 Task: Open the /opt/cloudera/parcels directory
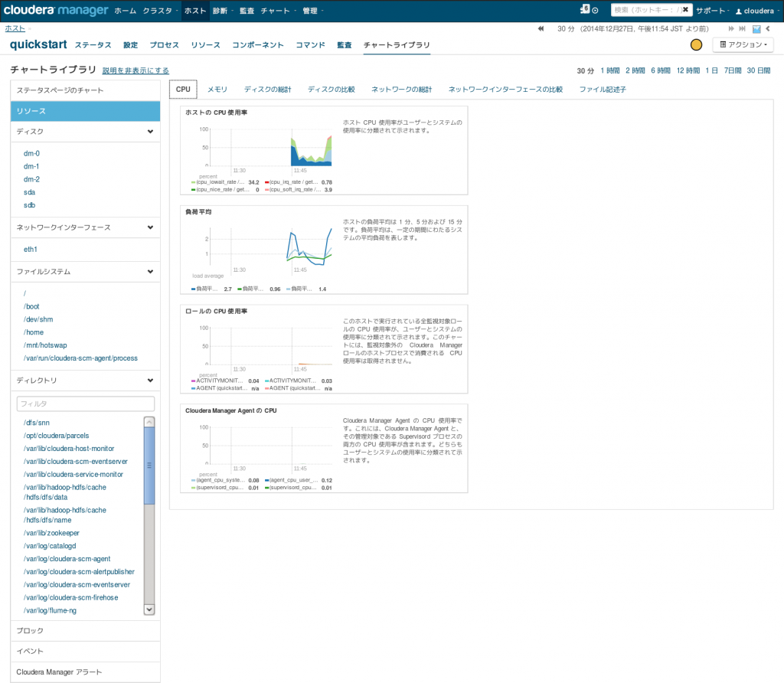[x=56, y=436]
